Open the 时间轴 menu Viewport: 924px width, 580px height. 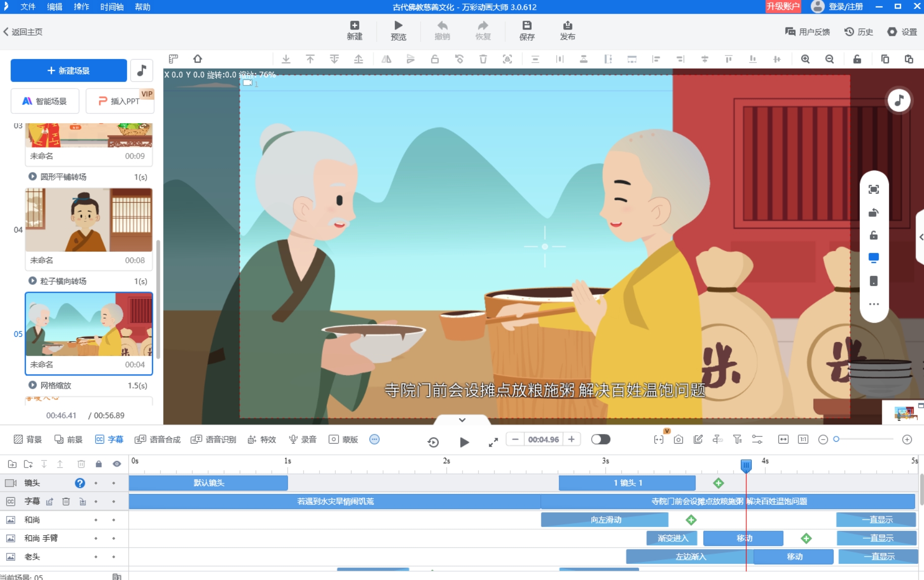112,7
